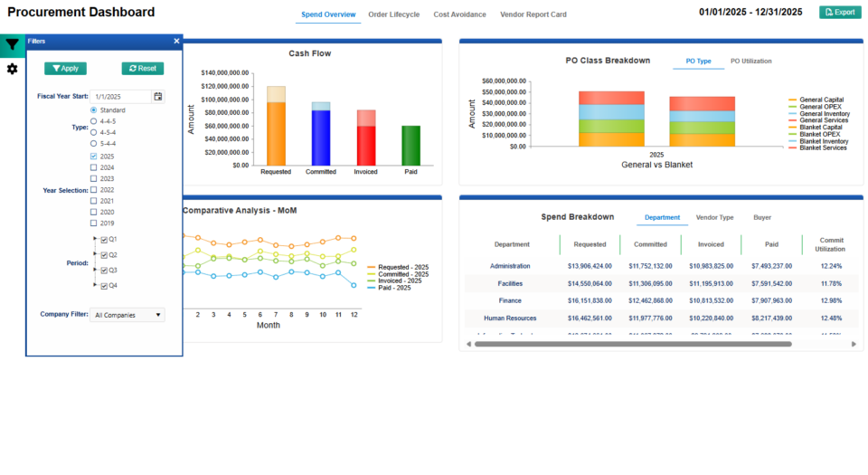The height and width of the screenshot is (475, 868).
Task: Switch to the Order Lifecycle tab
Action: [393, 14]
